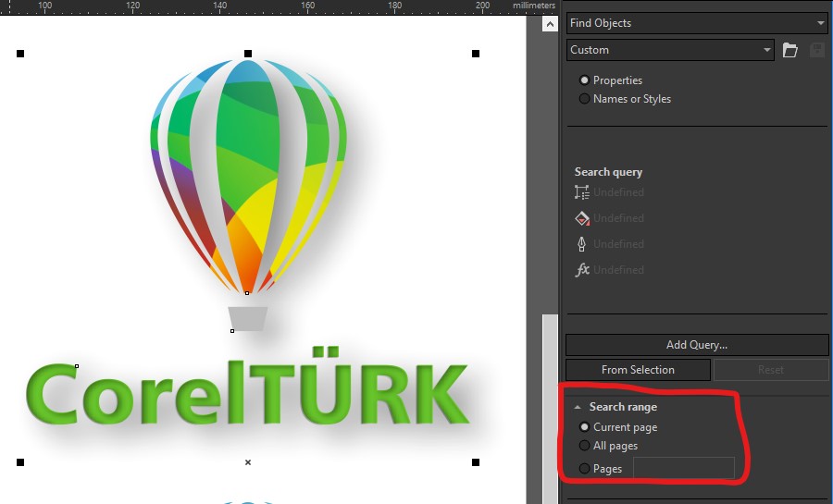Click the top-left selection handle
Screen dimensions: 833x504
20,54
